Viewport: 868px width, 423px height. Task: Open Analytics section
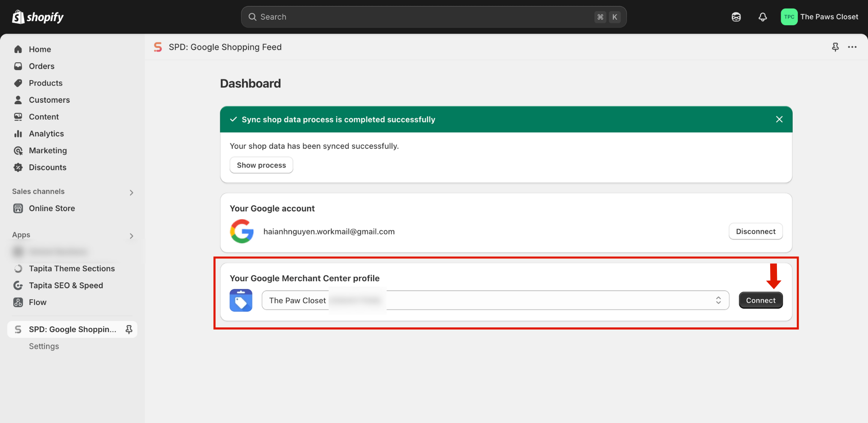tap(46, 134)
